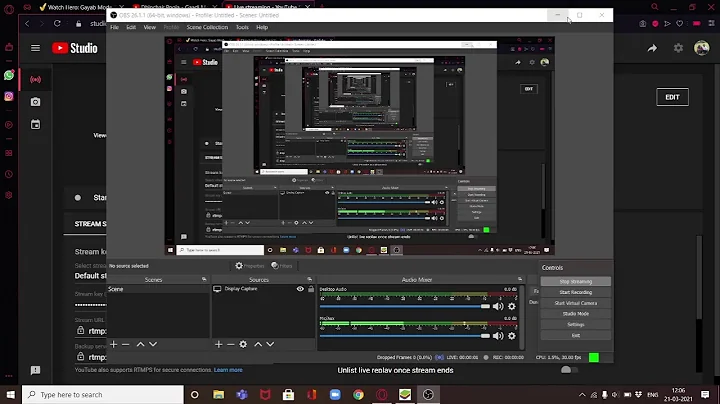The height and width of the screenshot is (404, 720).
Task: Open Tools menu in OBS
Action: point(242,28)
